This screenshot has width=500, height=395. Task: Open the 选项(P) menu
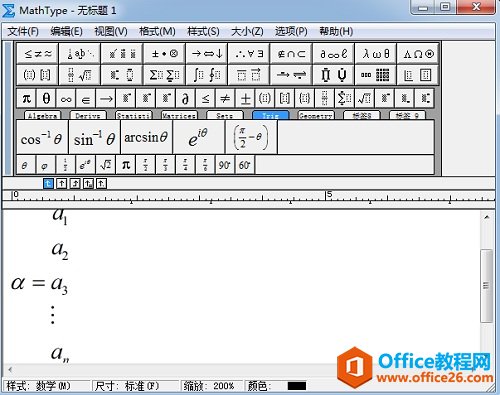pyautogui.click(x=291, y=32)
